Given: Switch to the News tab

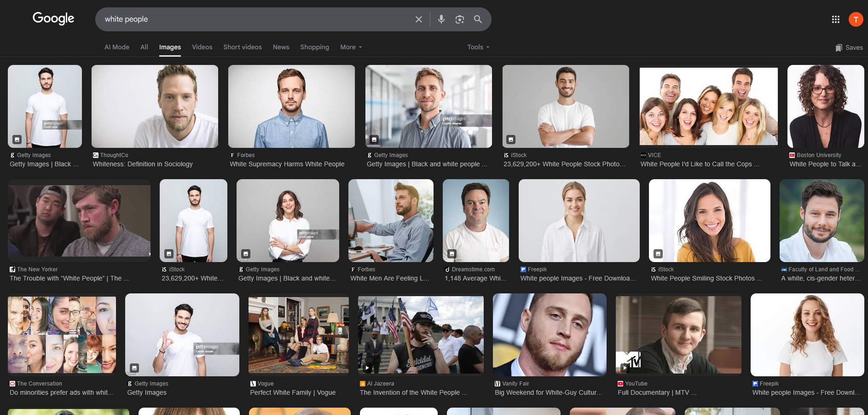Looking at the screenshot, I should coord(281,47).
